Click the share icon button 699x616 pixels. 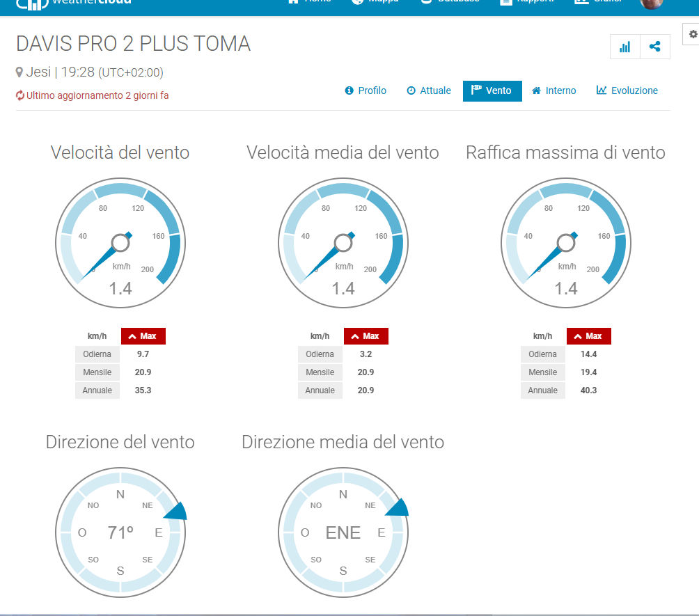tap(654, 47)
